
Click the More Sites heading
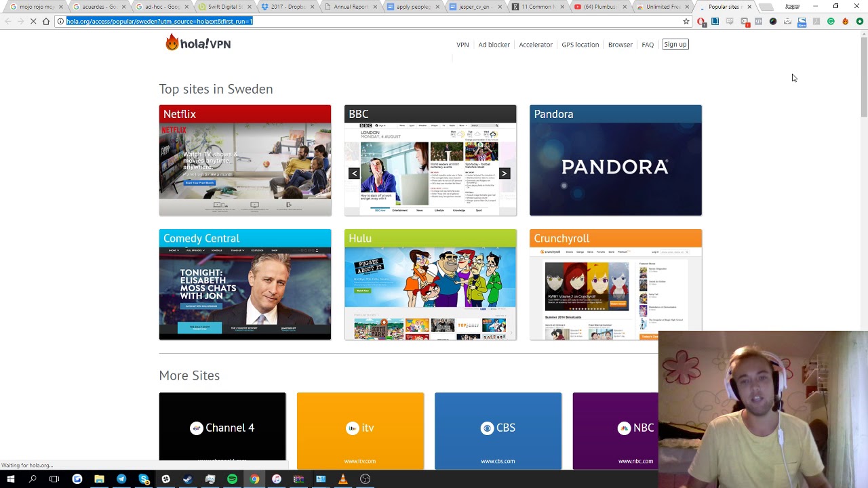pyautogui.click(x=189, y=375)
